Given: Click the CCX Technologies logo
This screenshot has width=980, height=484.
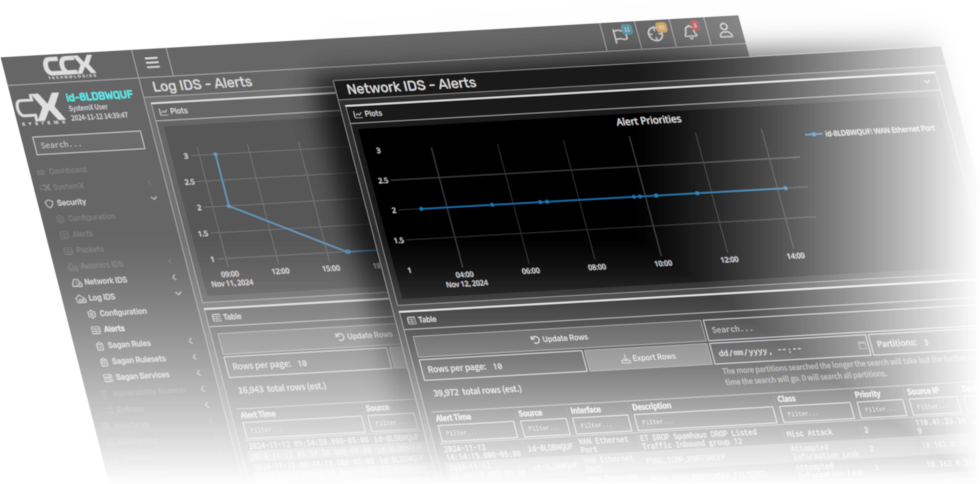Looking at the screenshot, I should [x=69, y=67].
